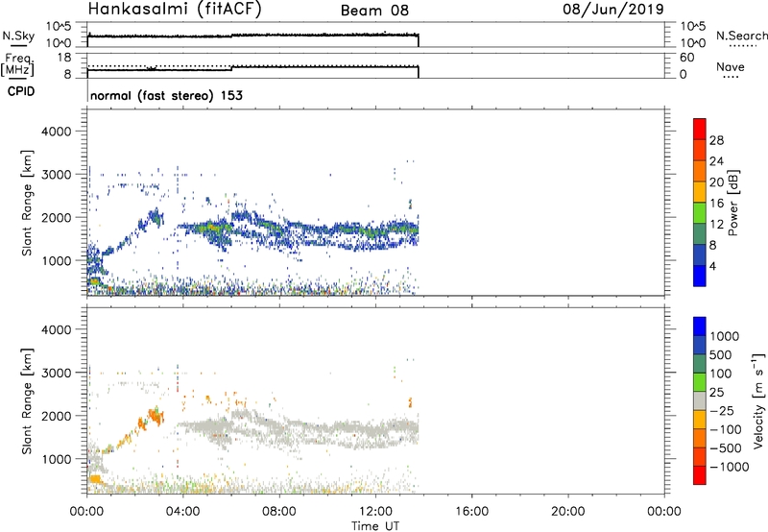The height and width of the screenshot is (532, 768).
Task: Click the bright blue bottom segment of the power color bar
Action: coord(700,276)
